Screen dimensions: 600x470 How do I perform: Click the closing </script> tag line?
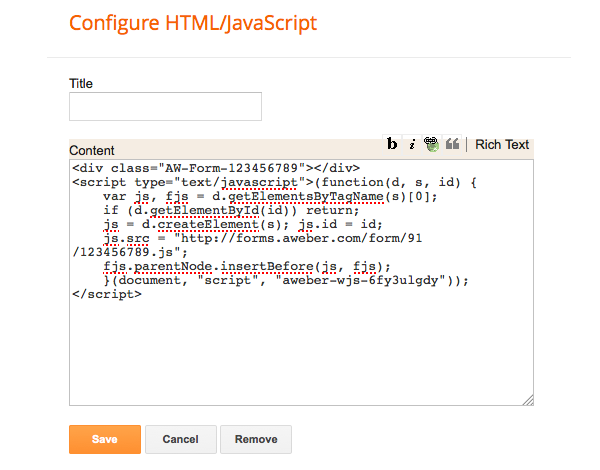tap(107, 295)
